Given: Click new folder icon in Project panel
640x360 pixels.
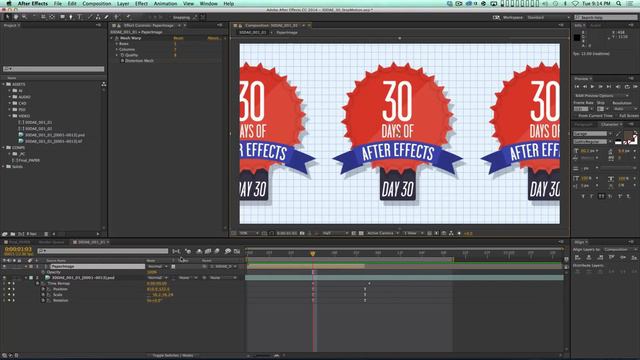Looking at the screenshot, I should (x=13, y=234).
